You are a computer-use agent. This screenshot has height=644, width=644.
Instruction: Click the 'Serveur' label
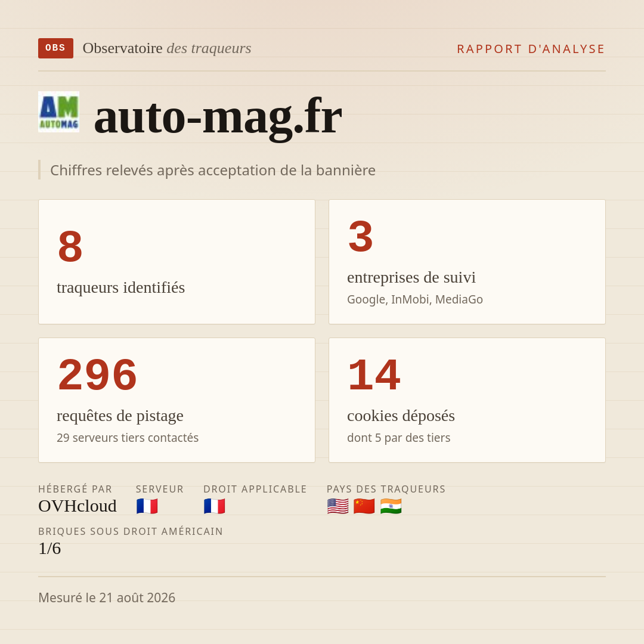160,489
